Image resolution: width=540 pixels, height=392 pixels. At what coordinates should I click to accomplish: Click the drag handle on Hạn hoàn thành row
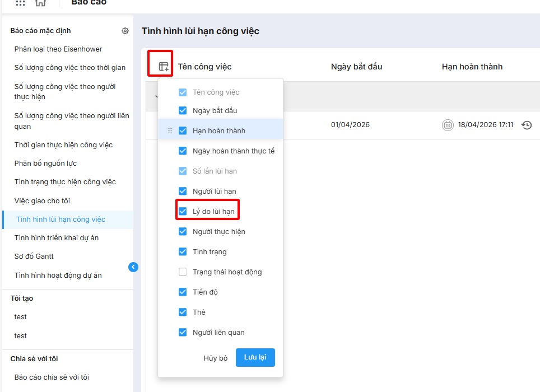coord(170,131)
